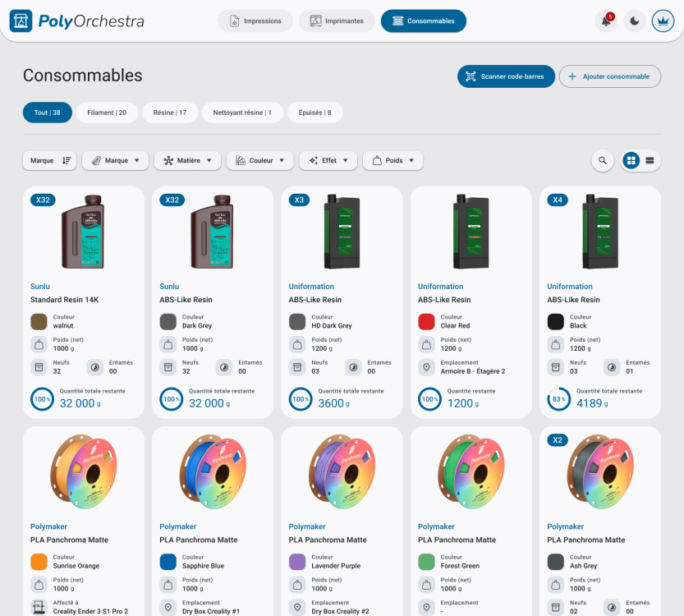The image size is (684, 616).
Task: Click Entamés icon on Black resin card
Action: 612,367
